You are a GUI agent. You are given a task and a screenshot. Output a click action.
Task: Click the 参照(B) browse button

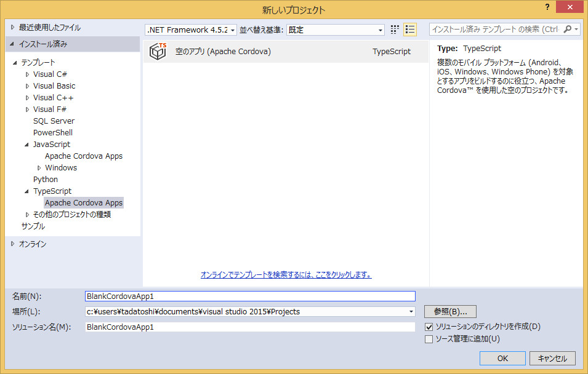pos(449,311)
